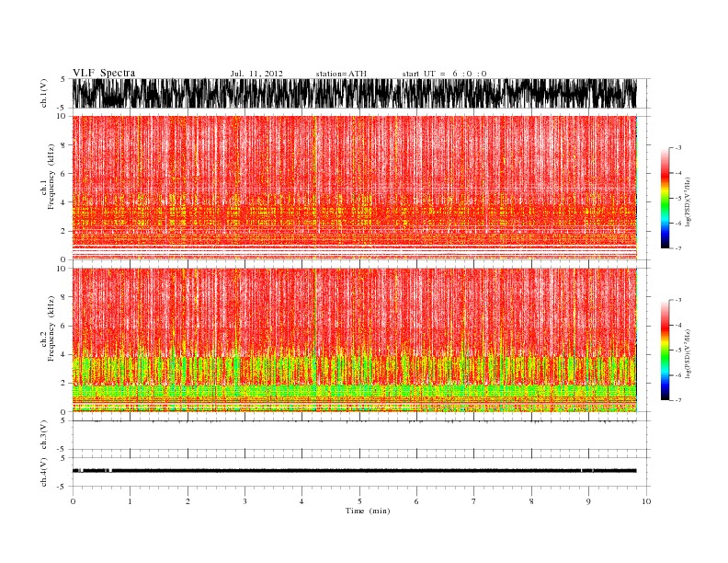Click the "start UT = 6 :0 :0" text

tap(444, 74)
